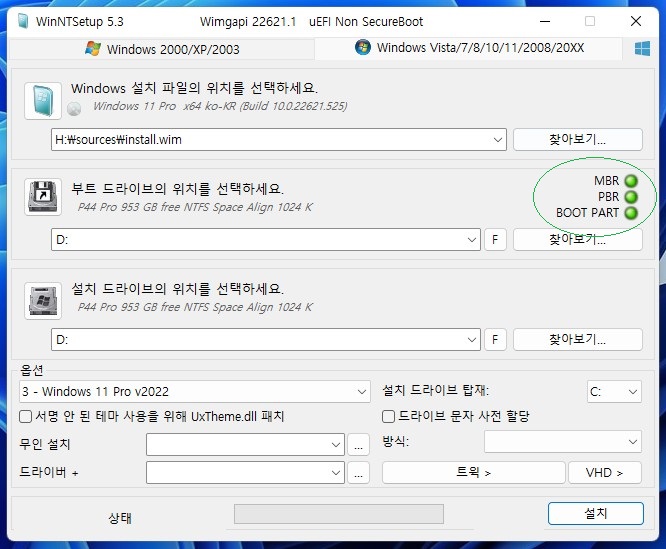Click the Windows logo icon beside the tabs
This screenshot has height=549, width=666.
pos(642,48)
